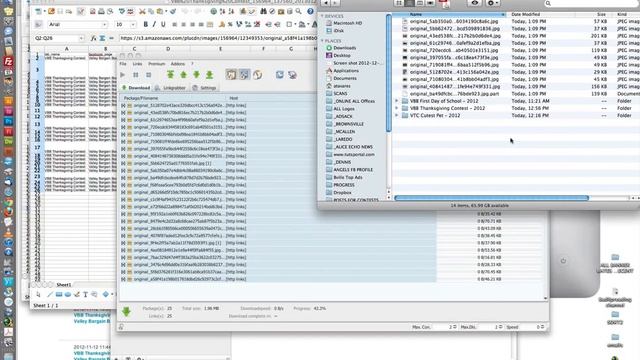This screenshot has width=640, height=360.
Task: Sort by Host column header
Action: pyautogui.click(x=233, y=98)
